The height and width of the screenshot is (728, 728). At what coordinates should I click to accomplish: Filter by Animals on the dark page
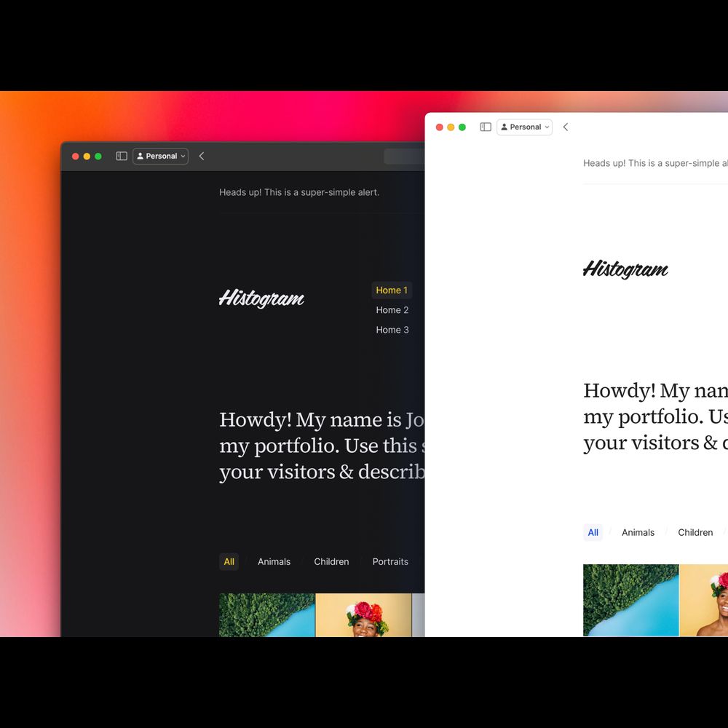tap(274, 561)
